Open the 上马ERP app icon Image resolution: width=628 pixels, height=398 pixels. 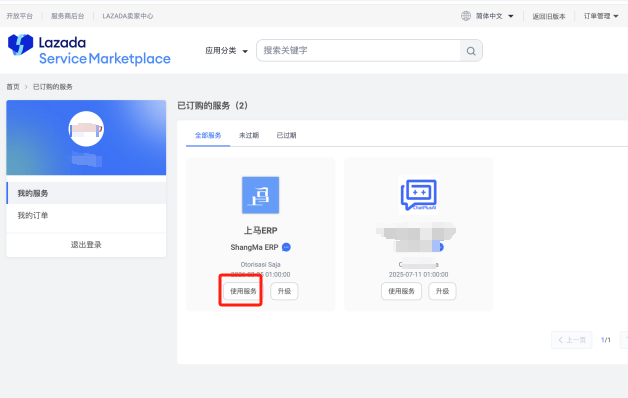tap(260, 195)
